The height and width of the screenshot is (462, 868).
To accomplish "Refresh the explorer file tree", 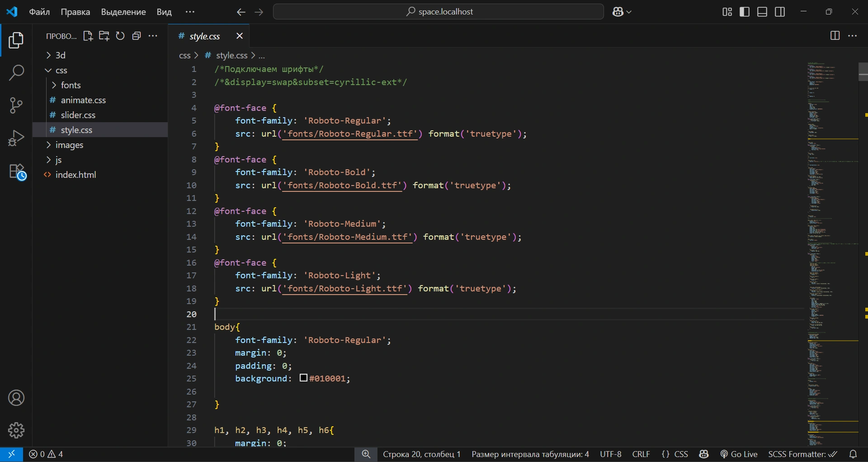I will [x=120, y=36].
